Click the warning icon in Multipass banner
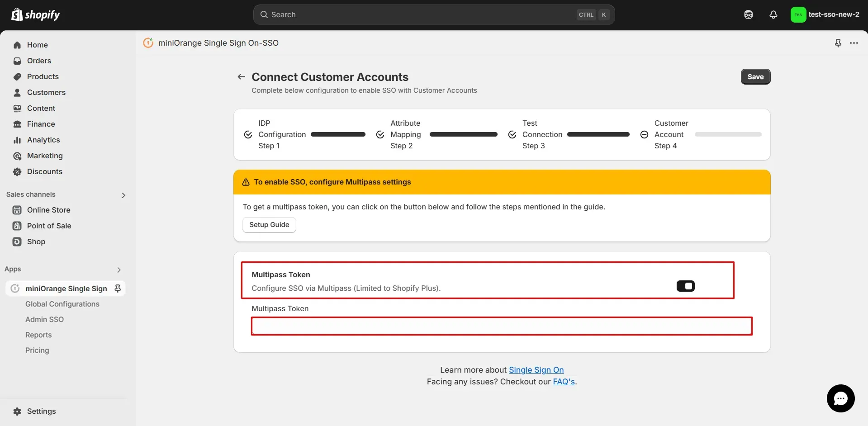The width and height of the screenshot is (868, 426). pyautogui.click(x=246, y=182)
